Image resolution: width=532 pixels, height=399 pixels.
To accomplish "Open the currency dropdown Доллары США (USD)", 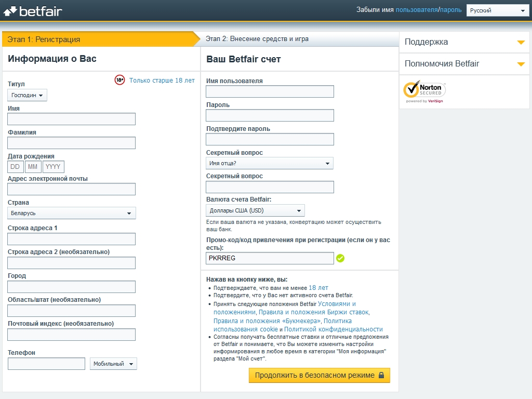I will tap(255, 210).
